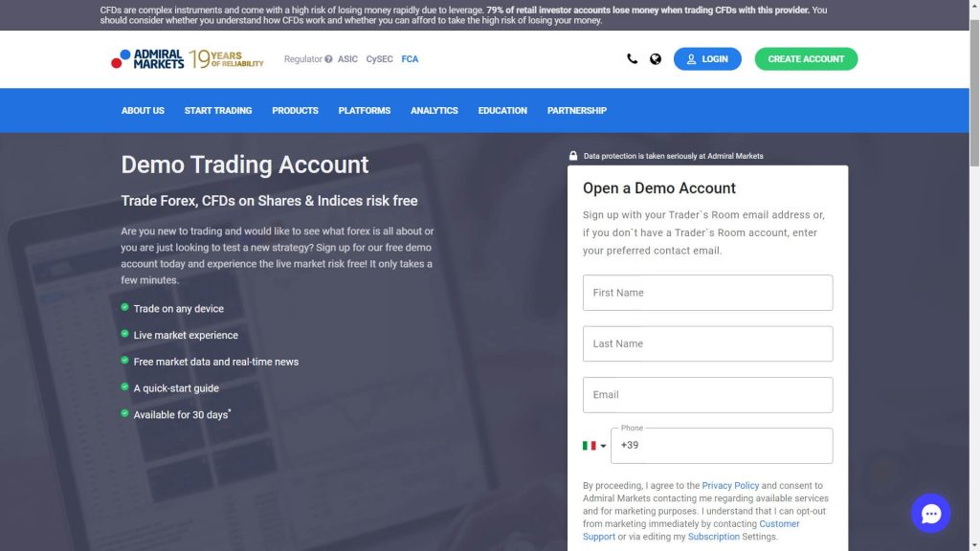Click the 'Open a Demo Account' heading
Image resolution: width=980 pixels, height=551 pixels.
click(x=658, y=188)
